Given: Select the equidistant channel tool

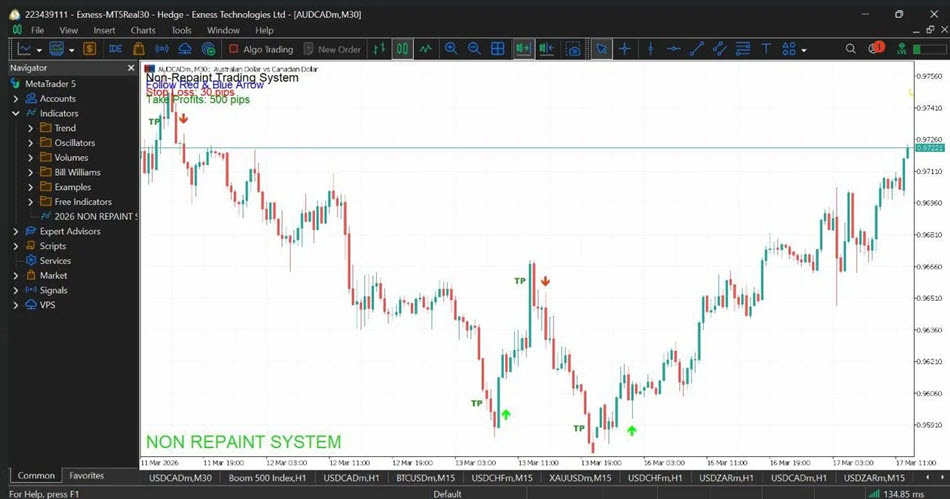Looking at the screenshot, I should [x=719, y=49].
